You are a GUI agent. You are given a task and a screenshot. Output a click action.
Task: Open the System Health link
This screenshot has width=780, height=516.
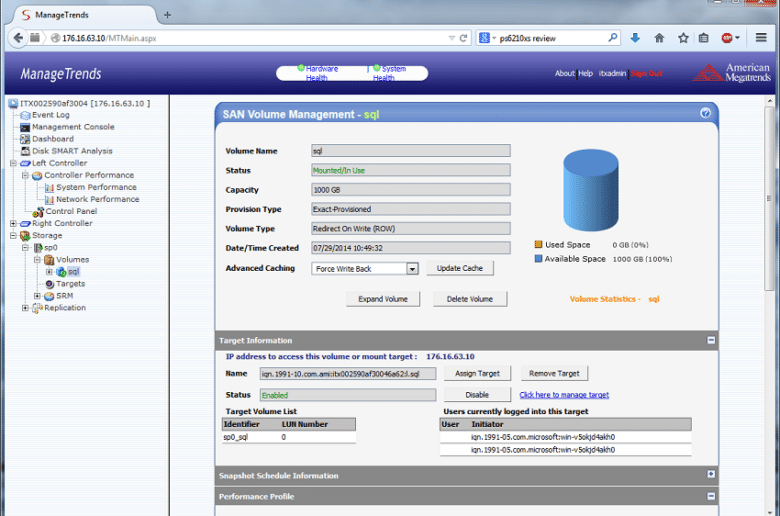click(390, 73)
